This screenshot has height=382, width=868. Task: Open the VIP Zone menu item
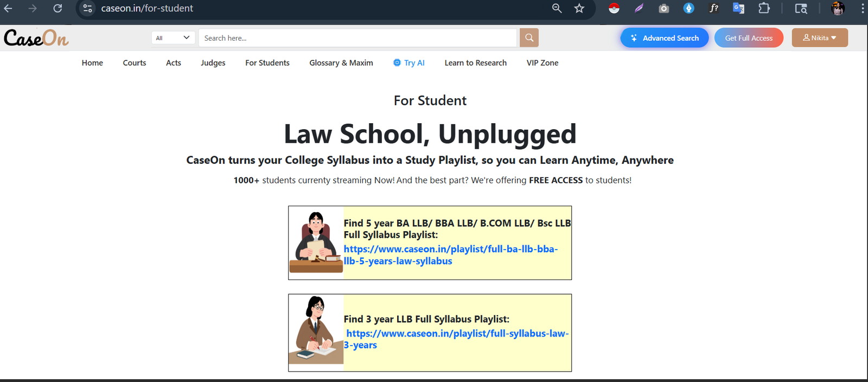point(542,63)
